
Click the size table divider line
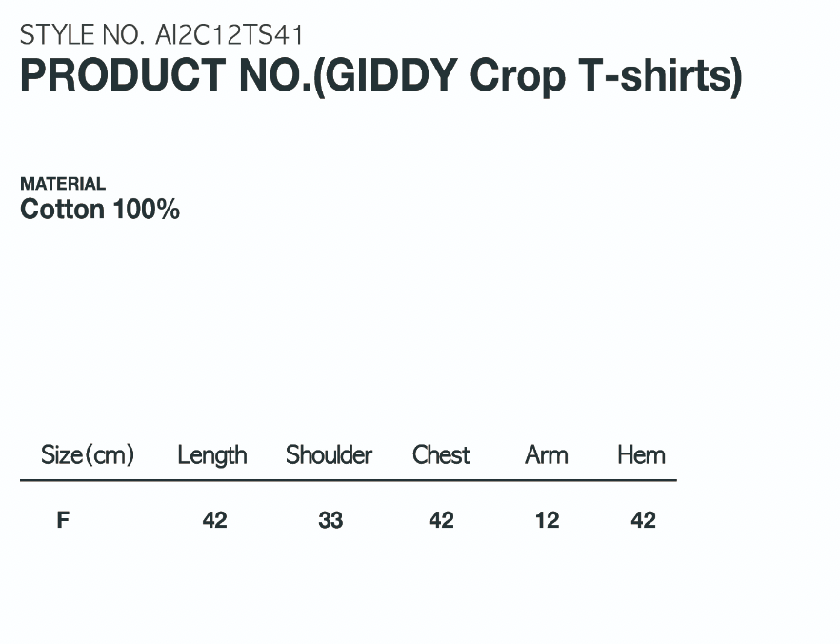pos(349,480)
